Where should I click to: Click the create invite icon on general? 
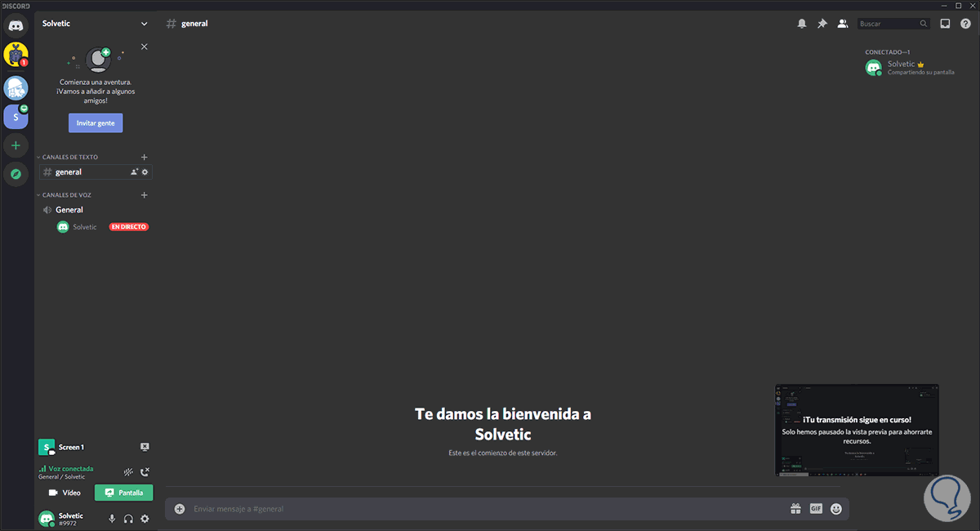point(134,172)
